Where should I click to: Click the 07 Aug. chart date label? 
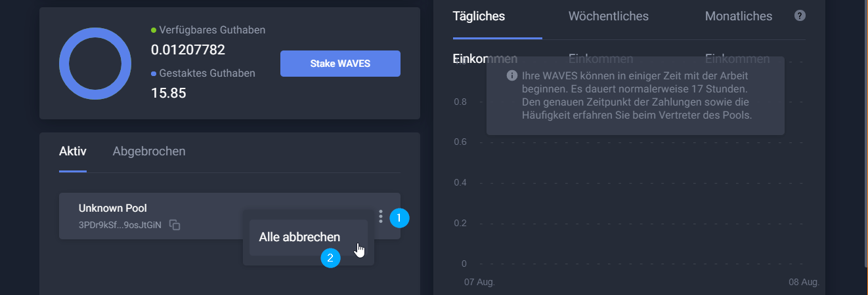coord(479,282)
